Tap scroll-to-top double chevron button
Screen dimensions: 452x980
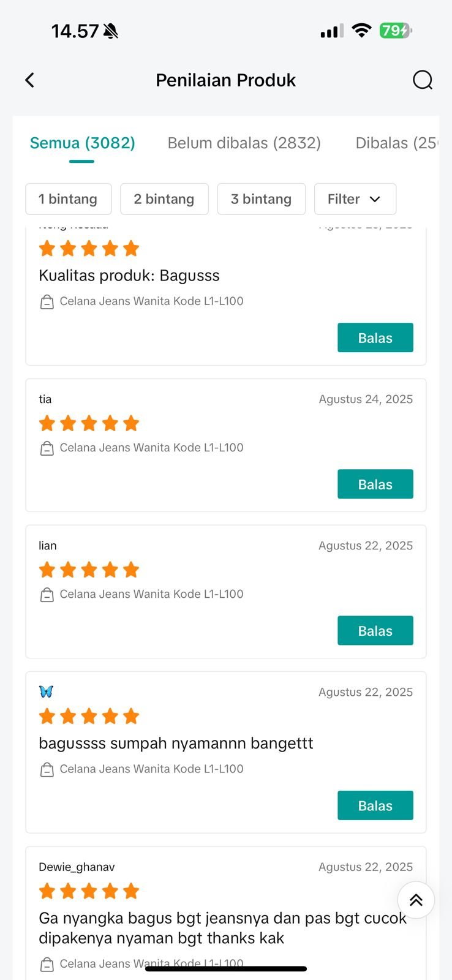pos(416,900)
